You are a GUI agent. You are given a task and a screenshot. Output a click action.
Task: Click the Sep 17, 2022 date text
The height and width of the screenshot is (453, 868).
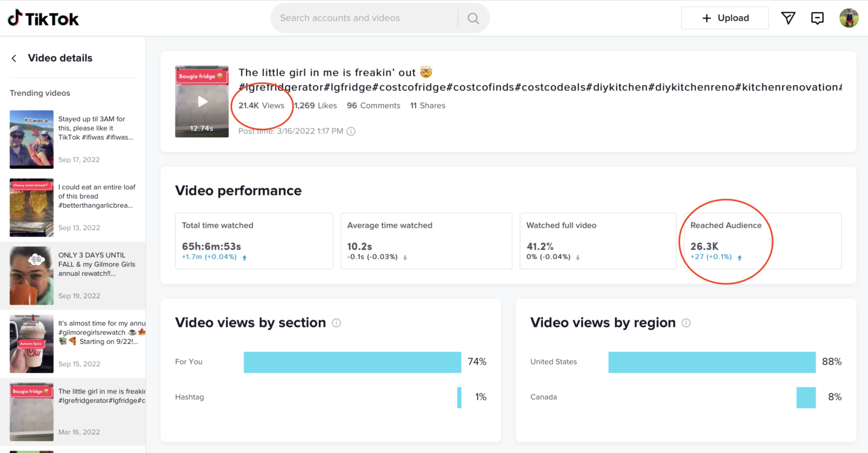tap(79, 160)
